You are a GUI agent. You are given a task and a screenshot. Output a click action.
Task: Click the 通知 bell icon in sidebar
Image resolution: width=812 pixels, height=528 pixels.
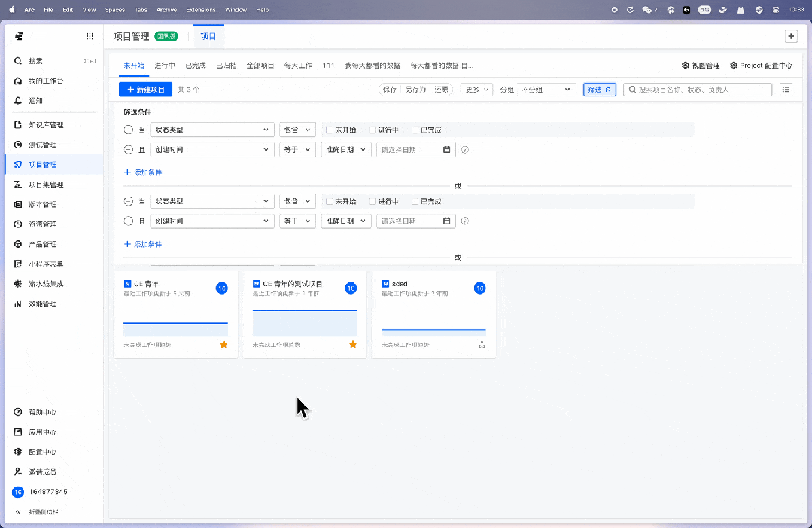18,100
